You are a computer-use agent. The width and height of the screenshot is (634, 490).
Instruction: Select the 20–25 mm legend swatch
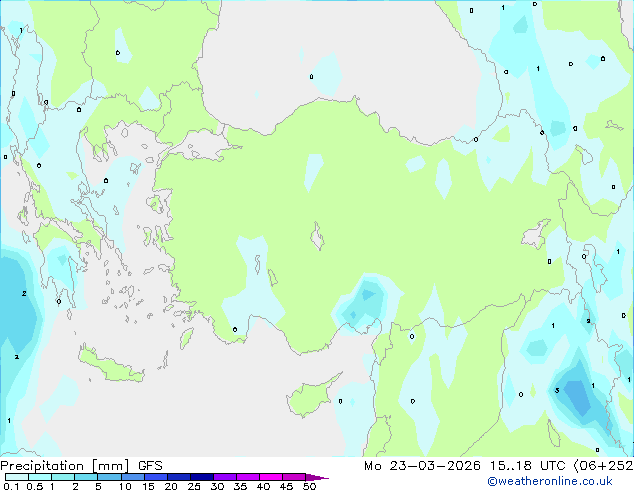tap(179, 477)
